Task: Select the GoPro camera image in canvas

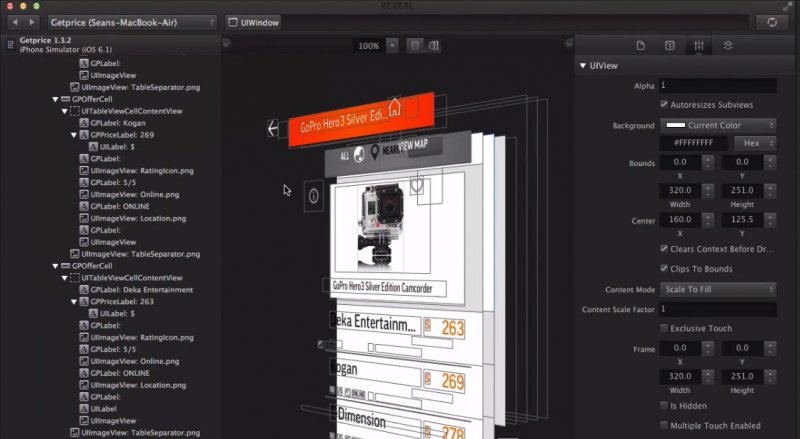Action: pos(384,226)
